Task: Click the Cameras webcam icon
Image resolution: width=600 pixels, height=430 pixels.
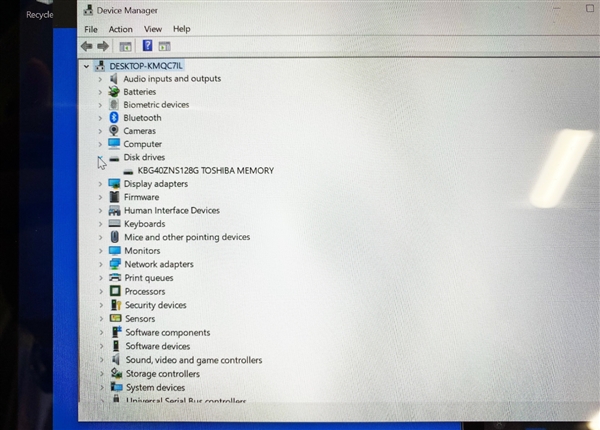Action: pos(114,130)
